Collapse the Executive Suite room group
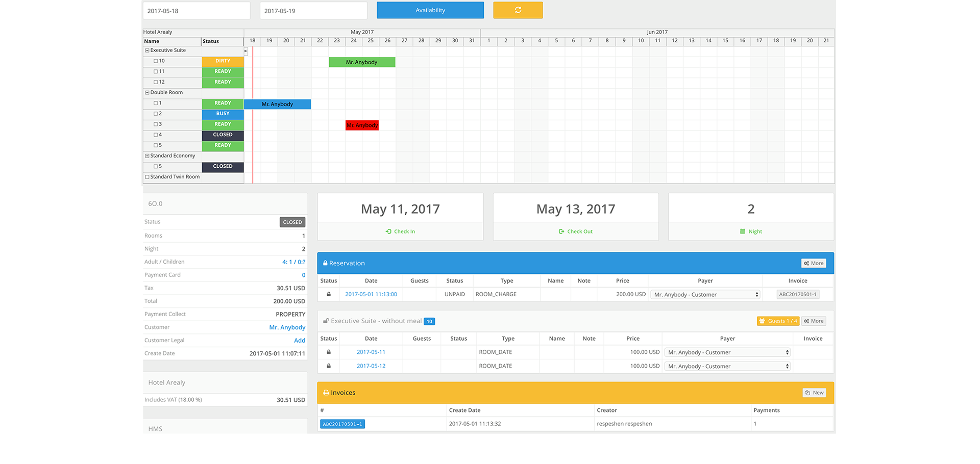 (x=148, y=50)
